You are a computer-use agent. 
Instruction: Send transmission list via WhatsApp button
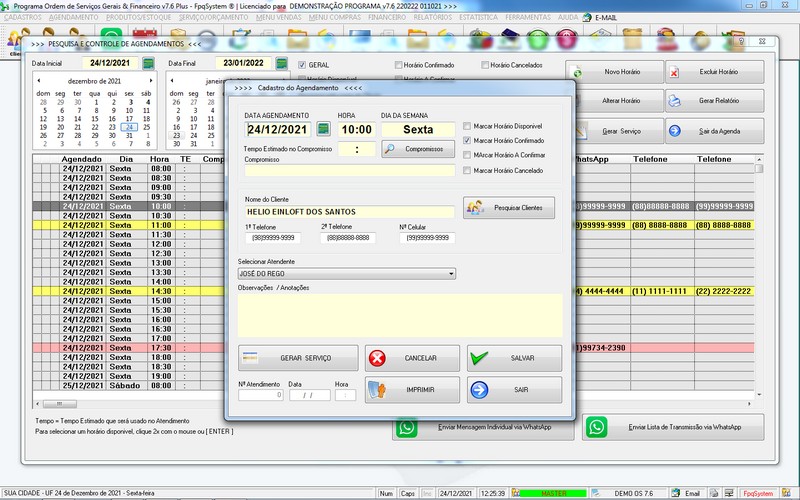tap(673, 427)
